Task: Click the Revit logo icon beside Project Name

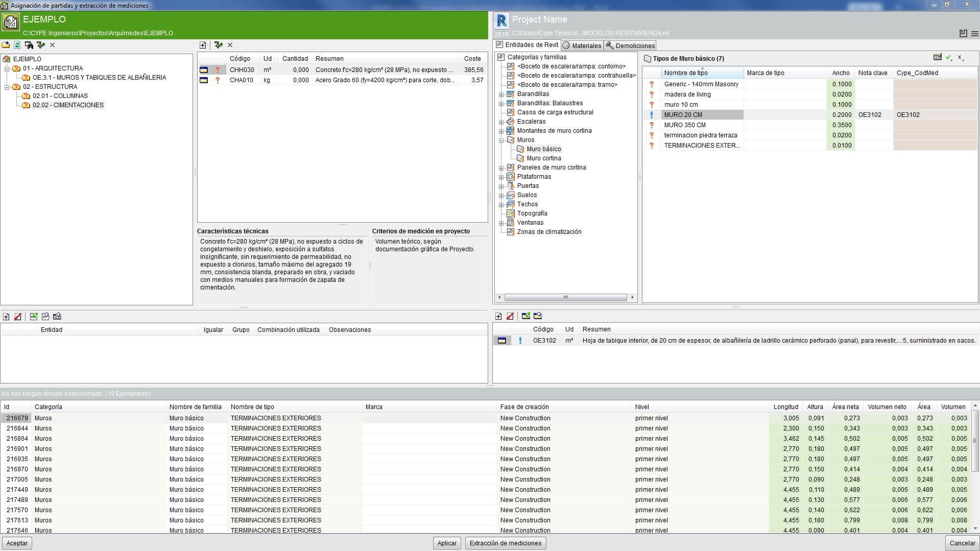Action: point(502,20)
